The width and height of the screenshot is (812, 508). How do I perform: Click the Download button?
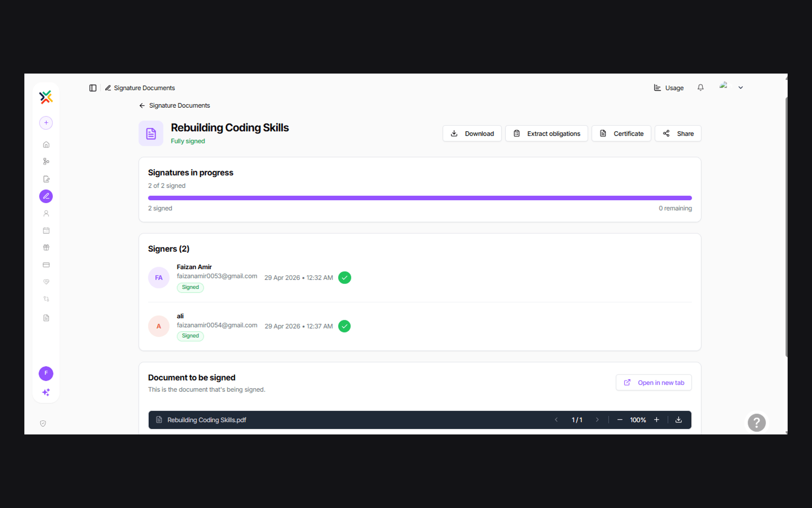(472, 133)
